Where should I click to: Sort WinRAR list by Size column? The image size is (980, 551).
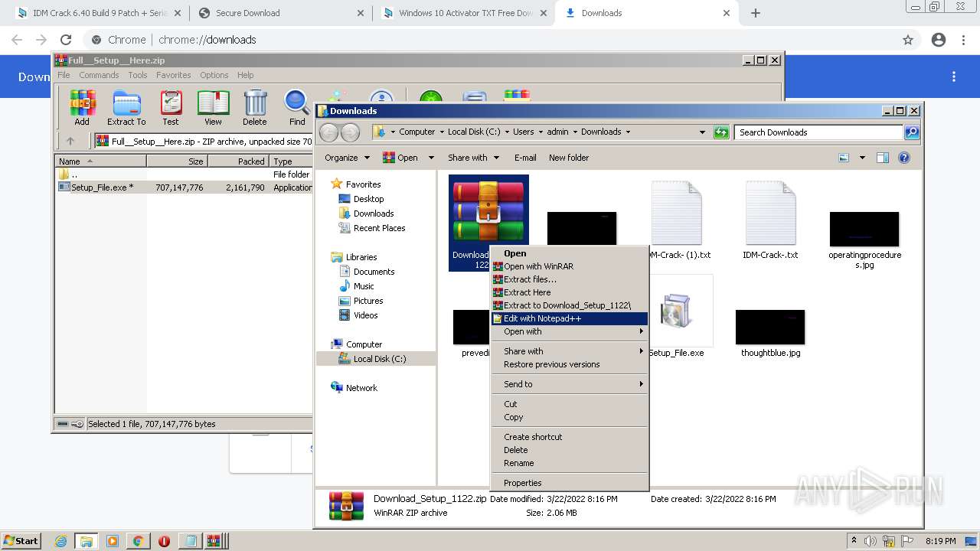click(177, 161)
